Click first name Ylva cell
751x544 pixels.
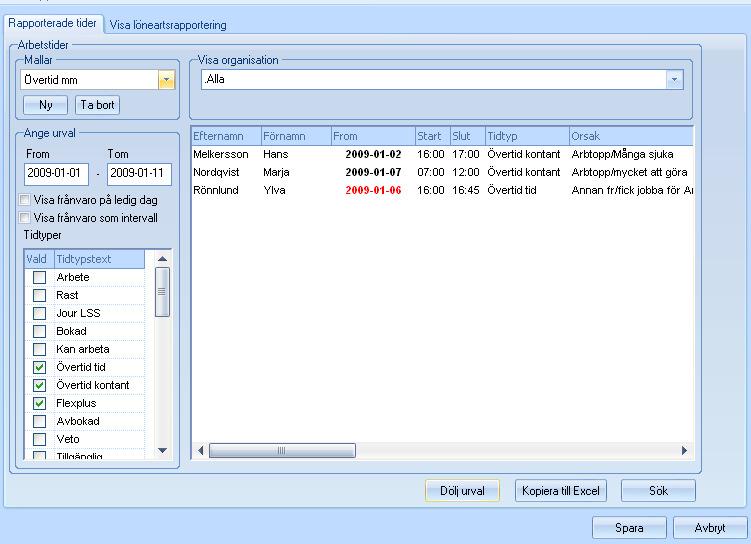pyautogui.click(x=274, y=190)
